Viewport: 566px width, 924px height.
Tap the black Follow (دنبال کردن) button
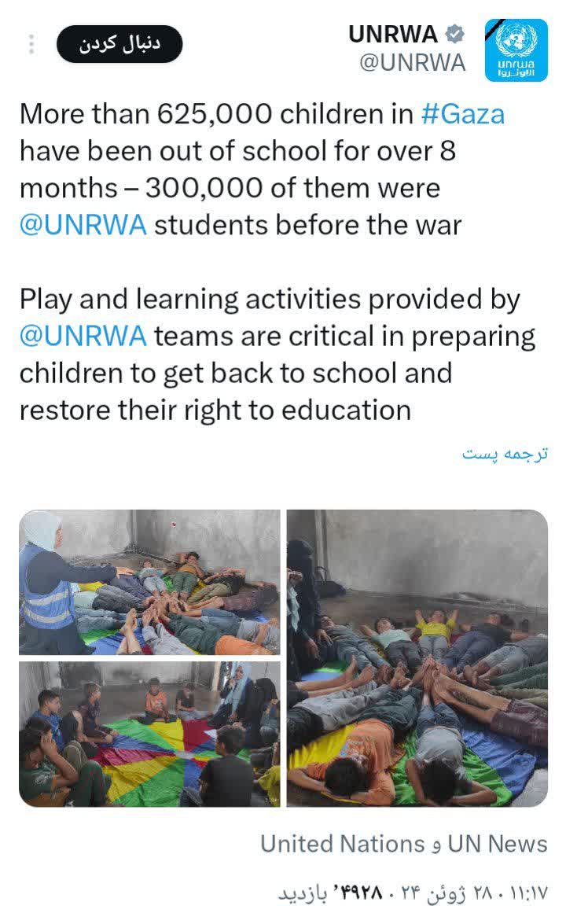[x=119, y=44]
